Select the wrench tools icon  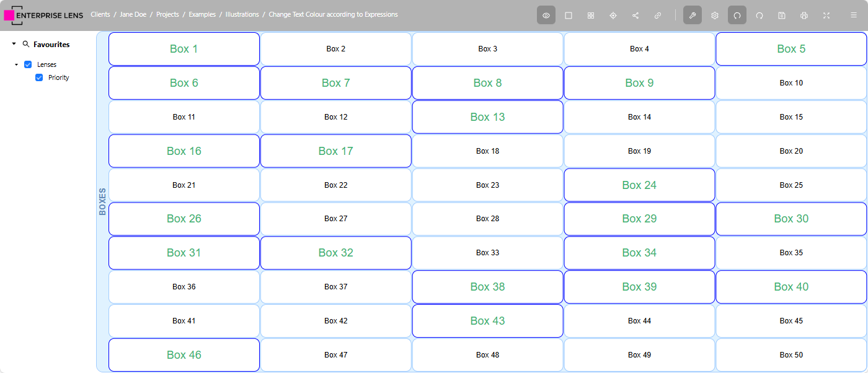693,15
